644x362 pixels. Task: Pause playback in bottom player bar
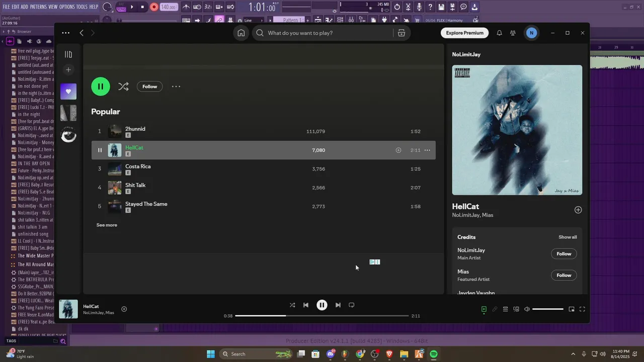coord(322,305)
